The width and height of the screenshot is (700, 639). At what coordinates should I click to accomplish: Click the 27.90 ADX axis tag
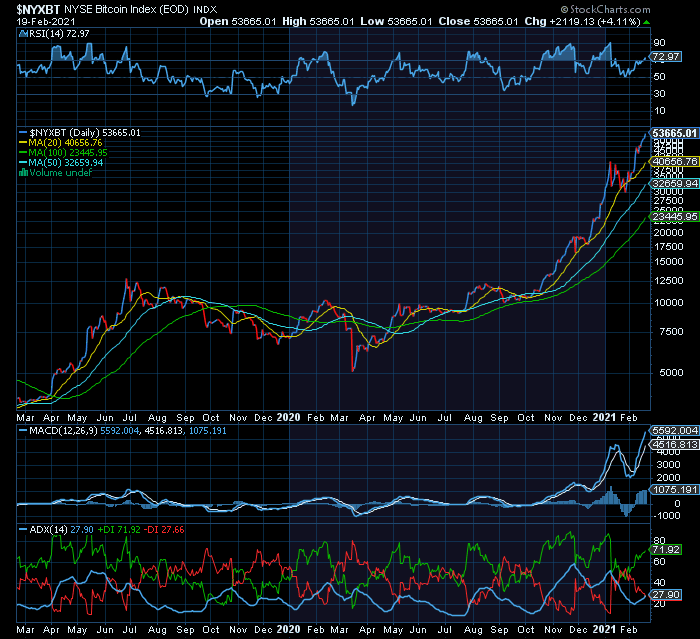[x=664, y=595]
